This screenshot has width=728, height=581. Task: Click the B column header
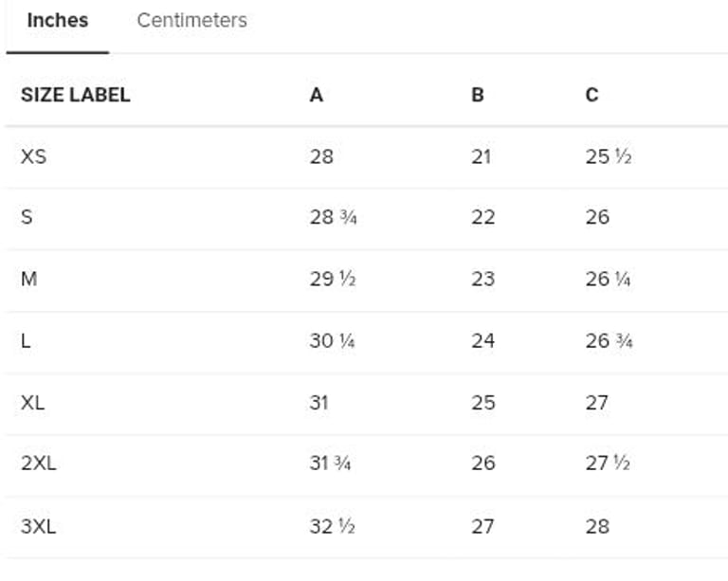coord(477,95)
